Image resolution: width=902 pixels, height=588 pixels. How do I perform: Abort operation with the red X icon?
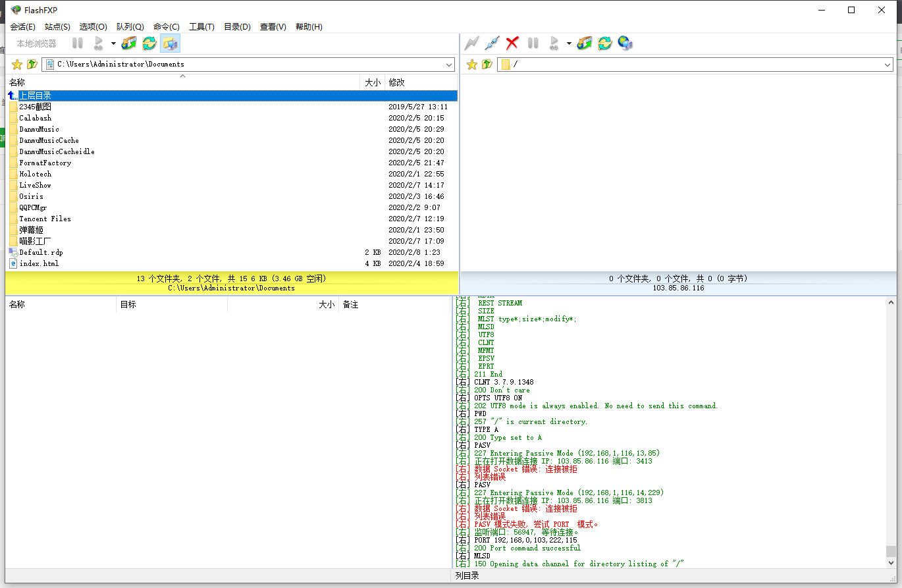[512, 43]
